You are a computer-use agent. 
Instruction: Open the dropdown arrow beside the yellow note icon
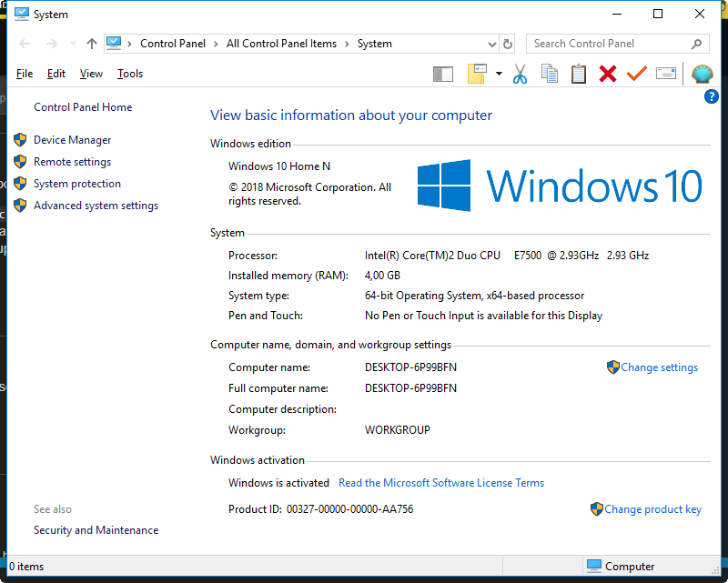(x=499, y=74)
